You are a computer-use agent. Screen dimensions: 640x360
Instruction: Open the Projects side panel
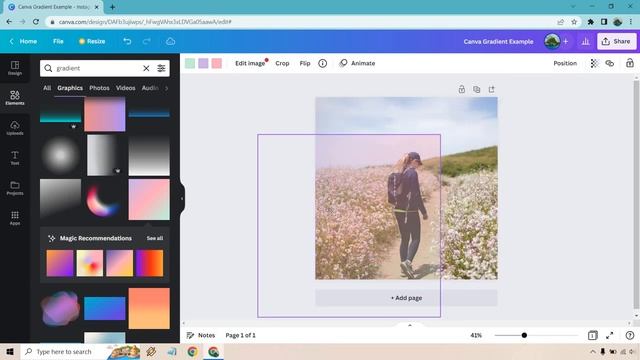[x=15, y=188]
